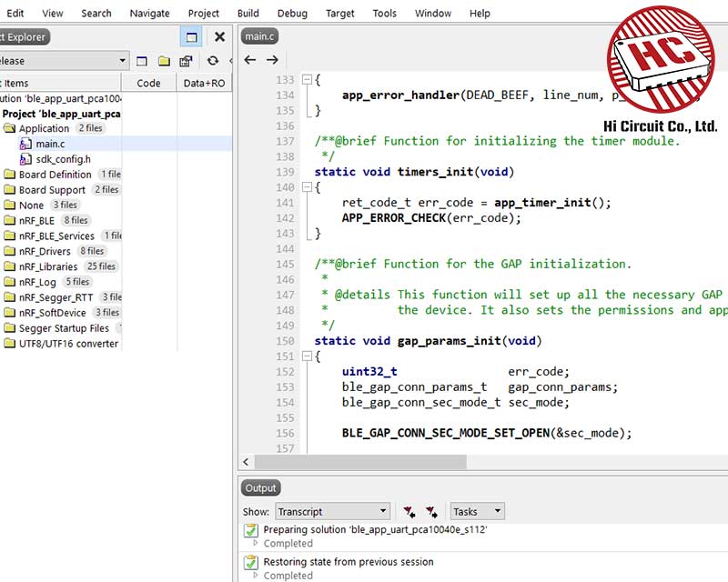The image size is (728, 582).
Task: Expand the None folder
Action: pyautogui.click(x=9, y=206)
